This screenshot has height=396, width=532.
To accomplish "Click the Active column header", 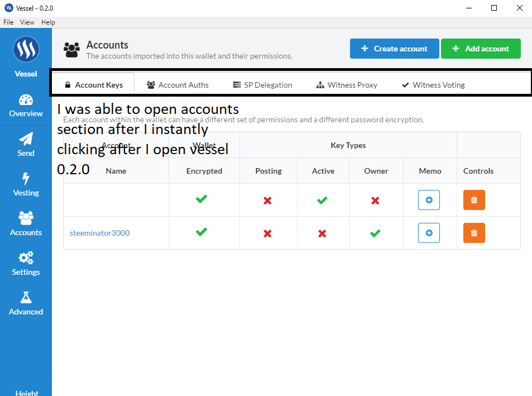I will click(323, 171).
